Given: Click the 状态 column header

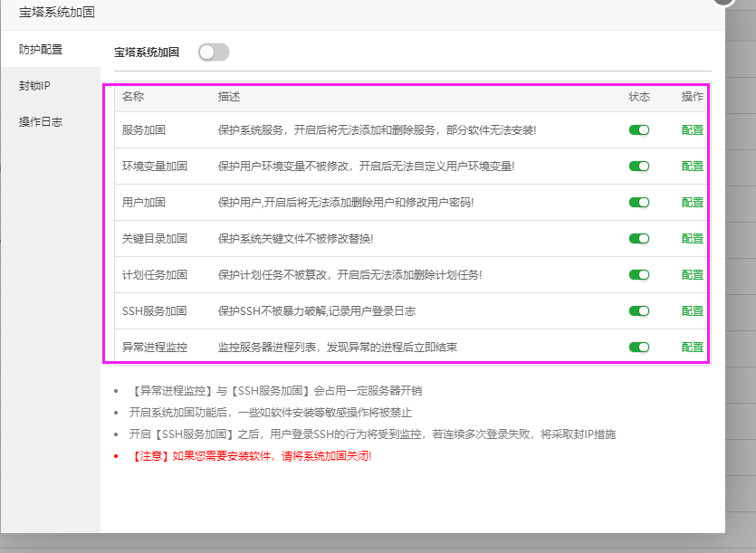Looking at the screenshot, I should click(639, 97).
